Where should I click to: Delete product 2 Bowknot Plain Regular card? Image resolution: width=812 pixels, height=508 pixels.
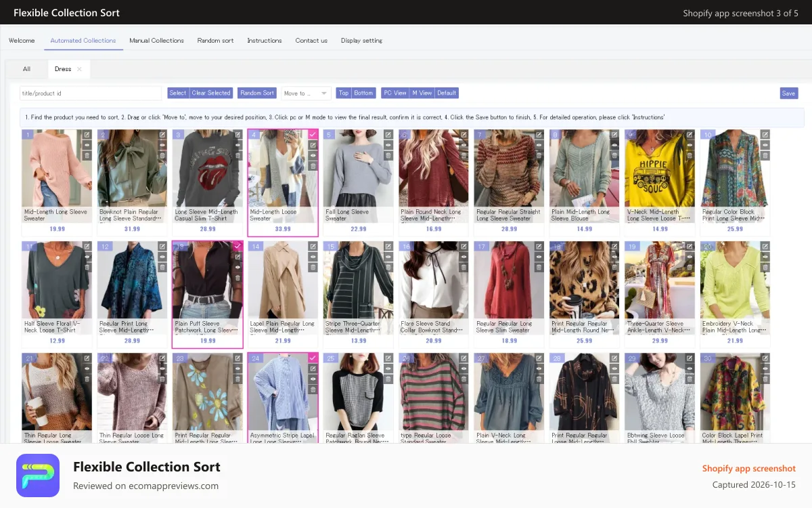coord(162,155)
